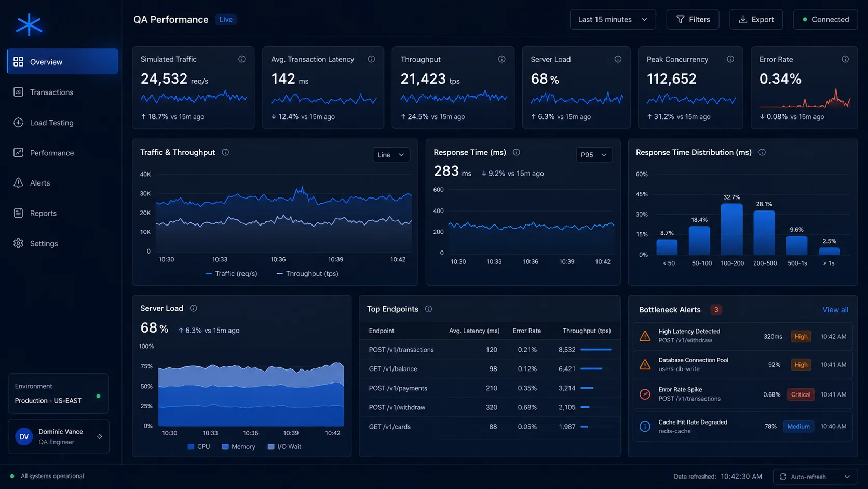This screenshot has width=868, height=489.
Task: Click info icon next to Top Endpoints
Action: (428, 309)
